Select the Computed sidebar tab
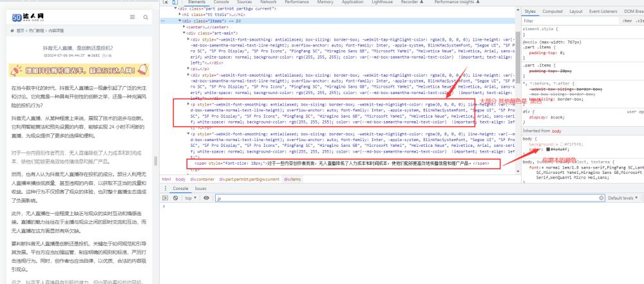 553,11
